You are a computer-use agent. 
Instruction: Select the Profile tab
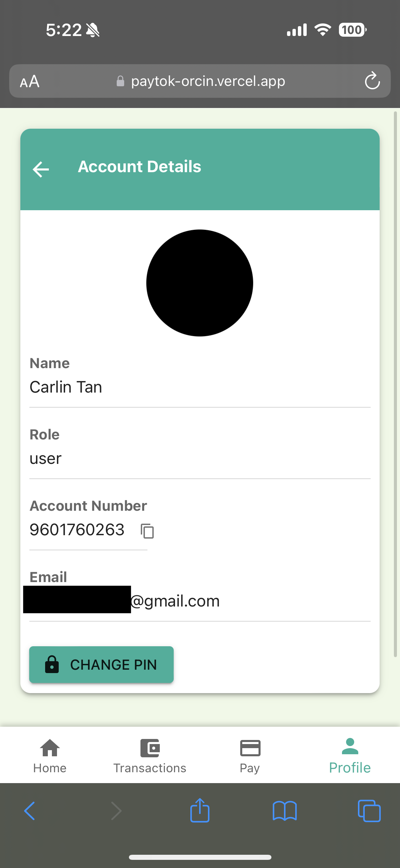(350, 756)
